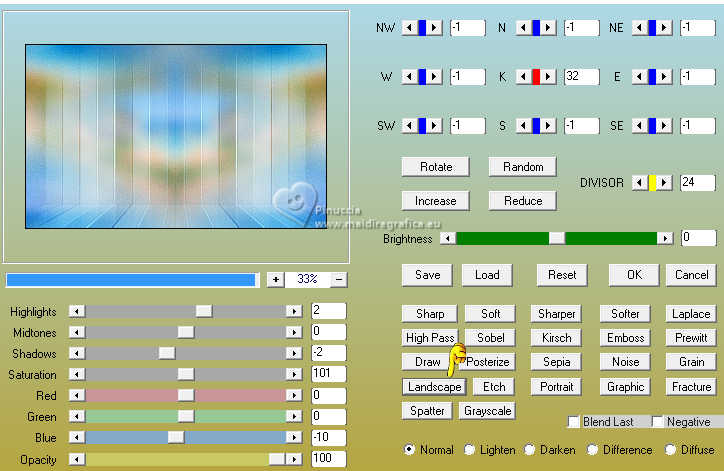Select the Darken radio button
Screen dimensions: 724x471
[x=530, y=450]
